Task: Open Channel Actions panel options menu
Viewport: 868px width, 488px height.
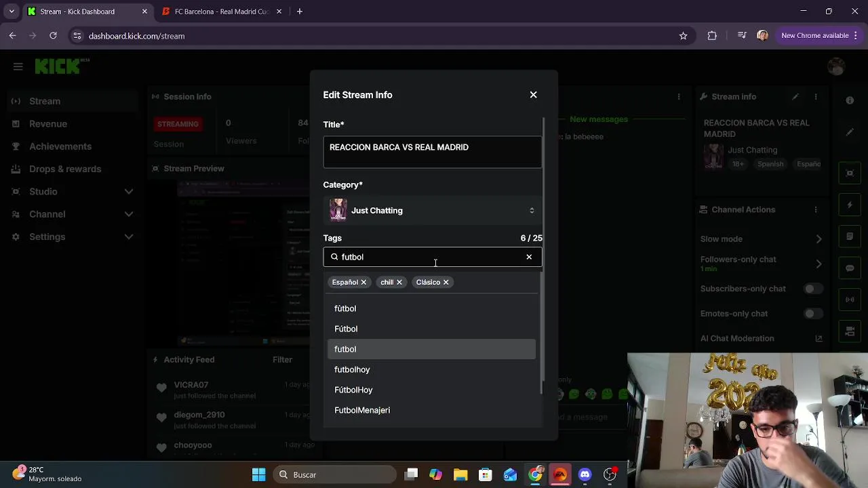Action: [816, 209]
